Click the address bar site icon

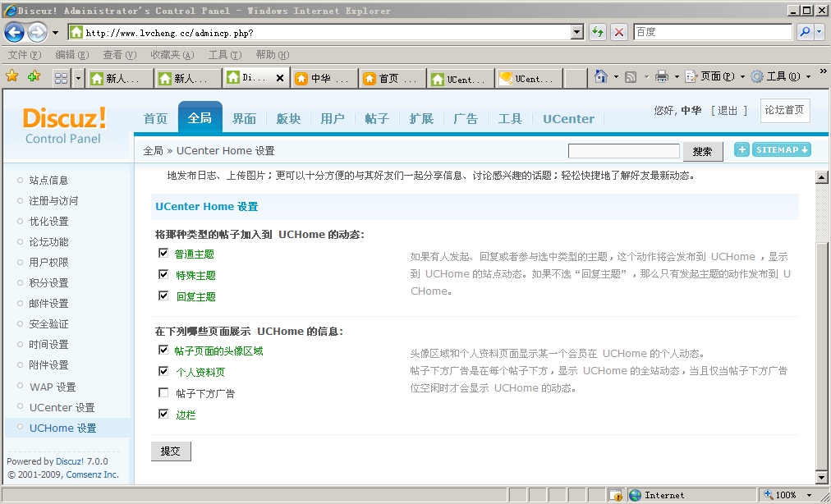click(x=76, y=32)
